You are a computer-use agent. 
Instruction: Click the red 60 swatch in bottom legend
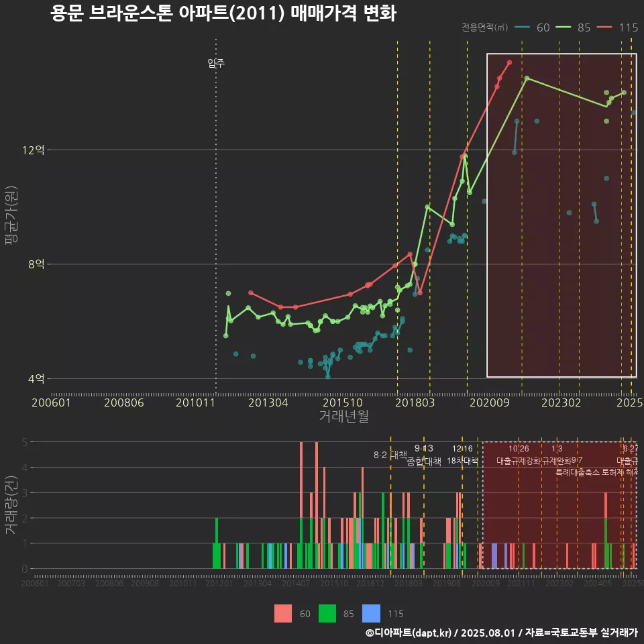283,614
